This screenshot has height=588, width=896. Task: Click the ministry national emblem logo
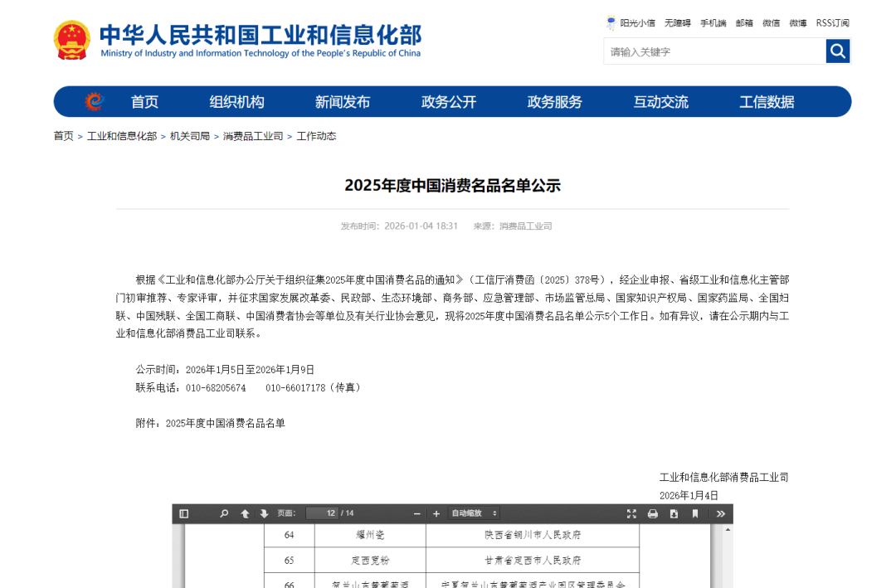71,39
